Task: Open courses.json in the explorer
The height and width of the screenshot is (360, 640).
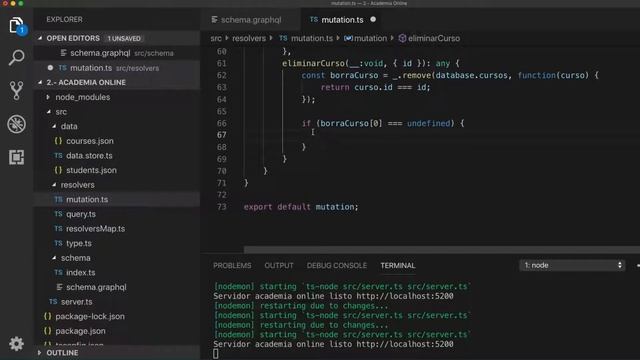Action: (89, 141)
